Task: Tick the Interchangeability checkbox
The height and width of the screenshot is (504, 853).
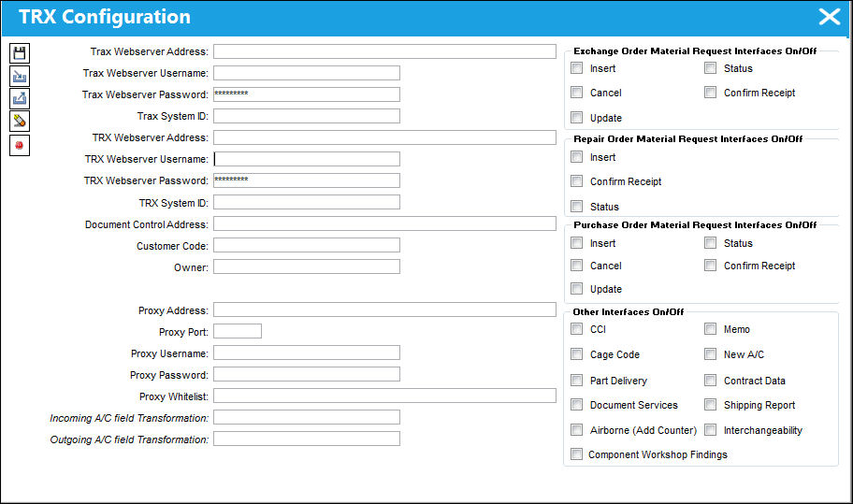Action: pos(711,430)
